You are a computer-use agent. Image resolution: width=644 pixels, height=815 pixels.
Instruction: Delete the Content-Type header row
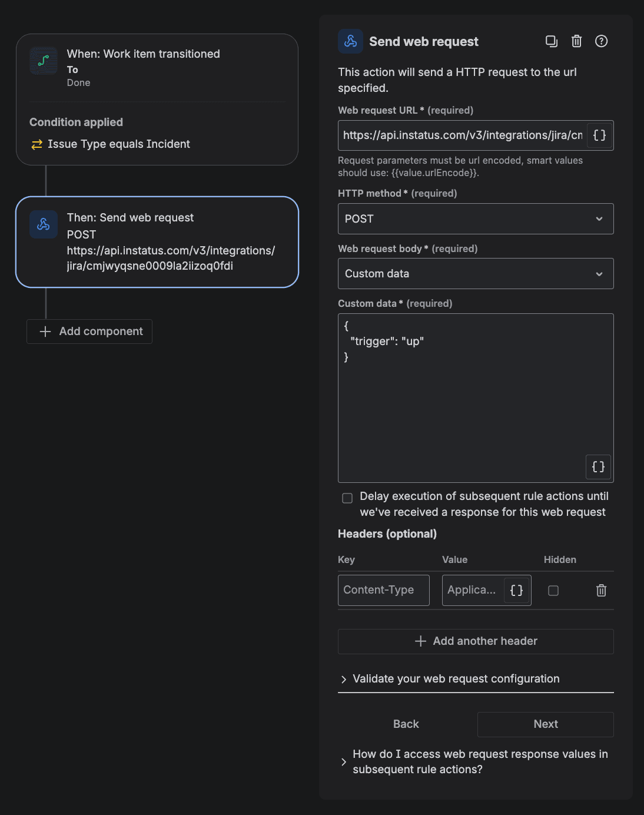(601, 590)
